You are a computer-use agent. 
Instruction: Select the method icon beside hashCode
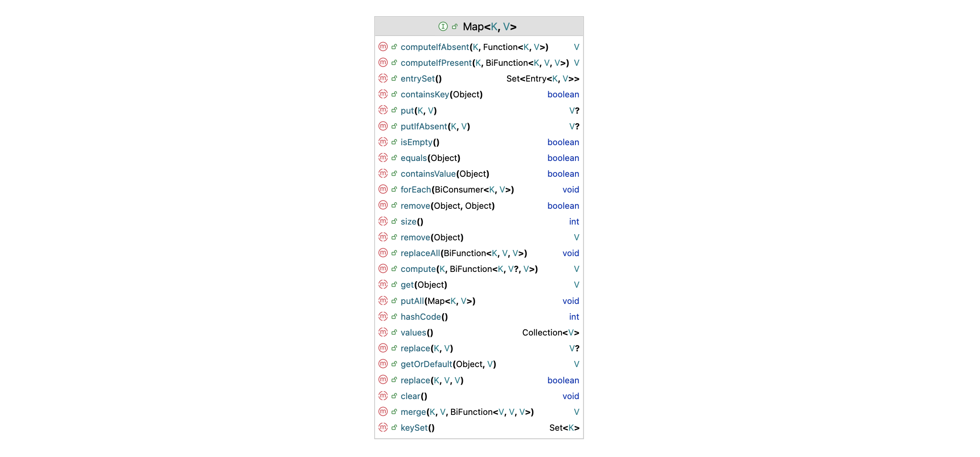coord(383,317)
